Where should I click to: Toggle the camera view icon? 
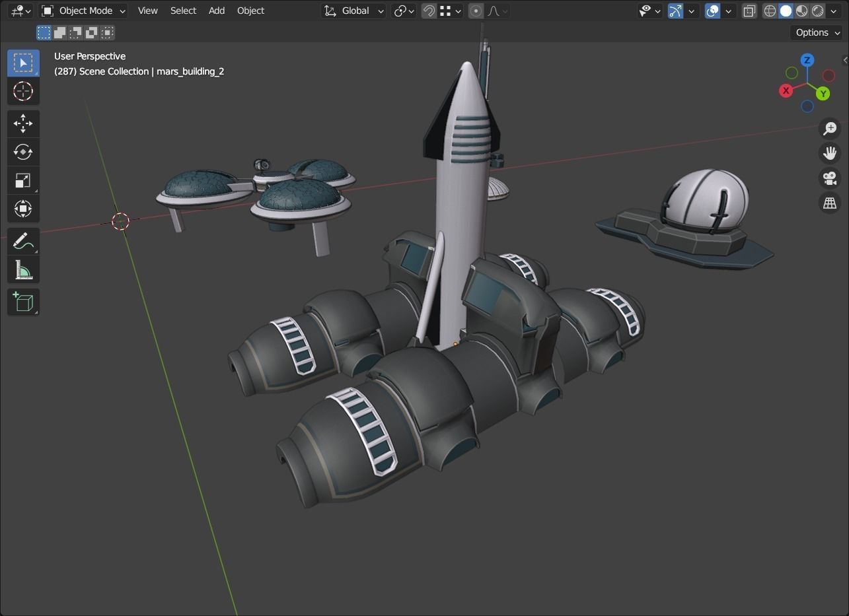coord(829,178)
